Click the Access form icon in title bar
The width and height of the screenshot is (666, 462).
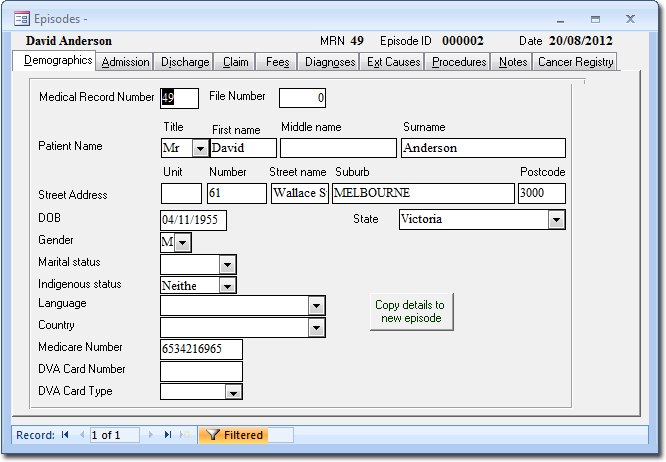(21, 19)
